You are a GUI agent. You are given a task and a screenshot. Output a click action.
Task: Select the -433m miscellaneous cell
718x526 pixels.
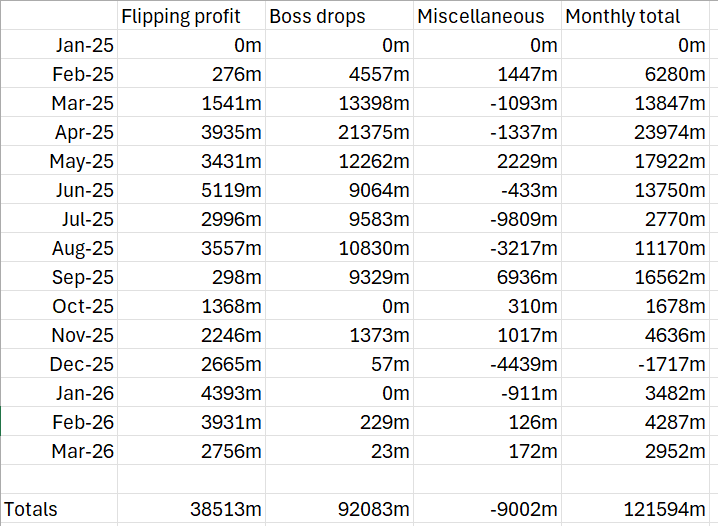click(487, 190)
